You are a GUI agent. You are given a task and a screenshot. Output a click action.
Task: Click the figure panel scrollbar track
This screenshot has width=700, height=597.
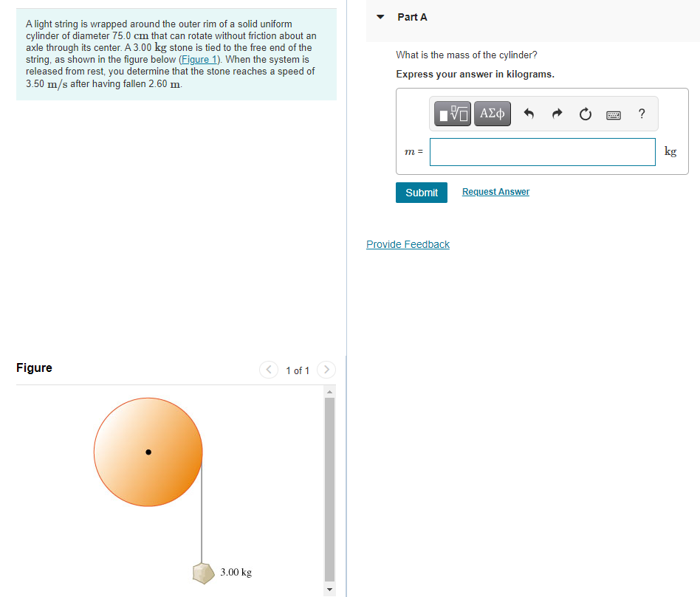pos(329,487)
